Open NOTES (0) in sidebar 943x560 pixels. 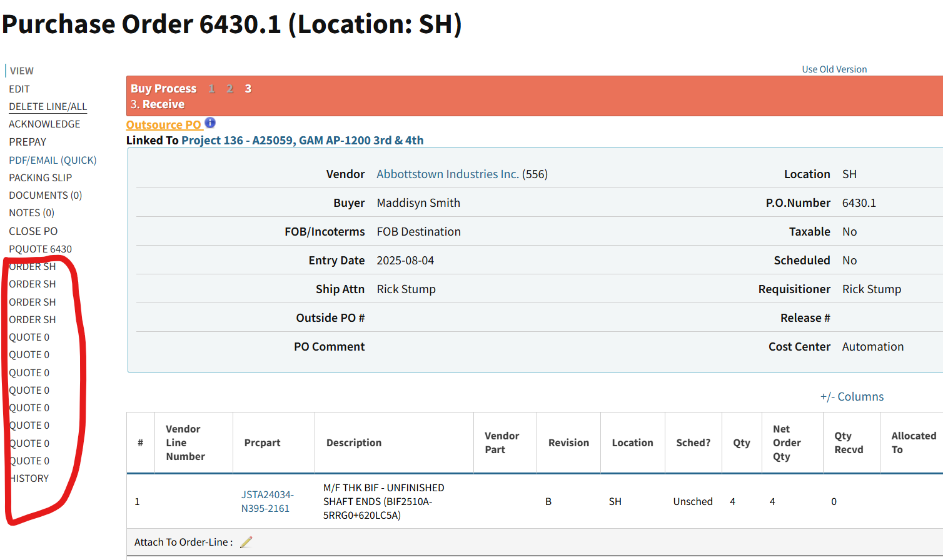tap(32, 212)
